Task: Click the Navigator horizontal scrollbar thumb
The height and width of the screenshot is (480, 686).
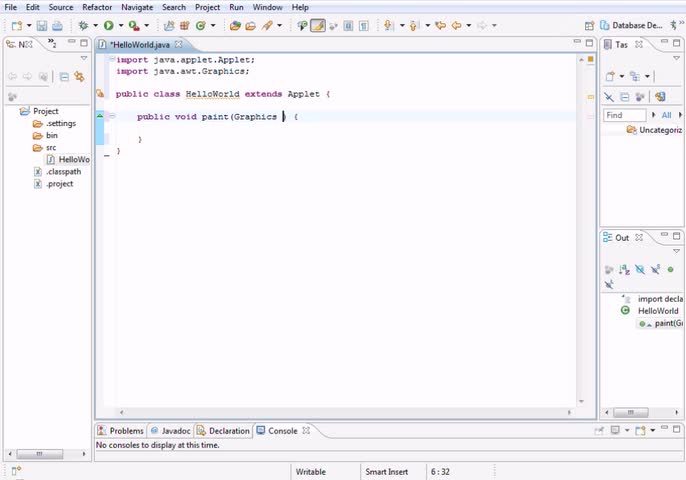Action: click(39, 454)
